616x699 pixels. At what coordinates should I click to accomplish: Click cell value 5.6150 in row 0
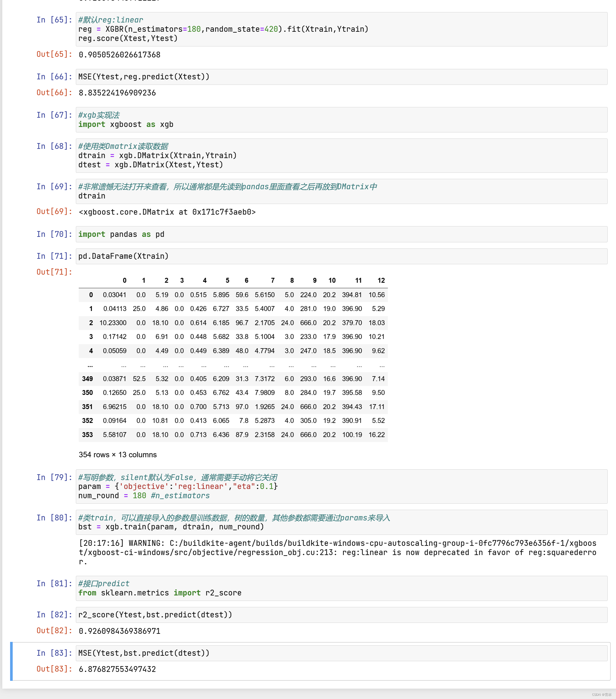coord(264,295)
